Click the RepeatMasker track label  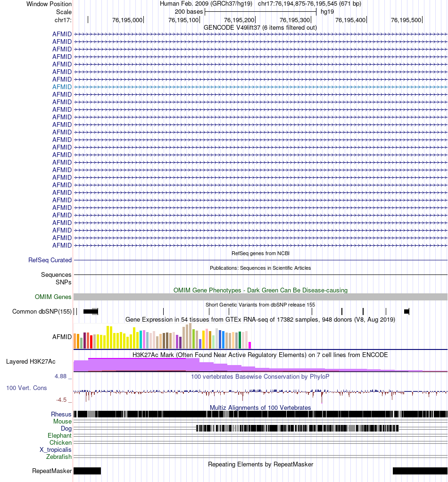pyautogui.click(x=51, y=471)
